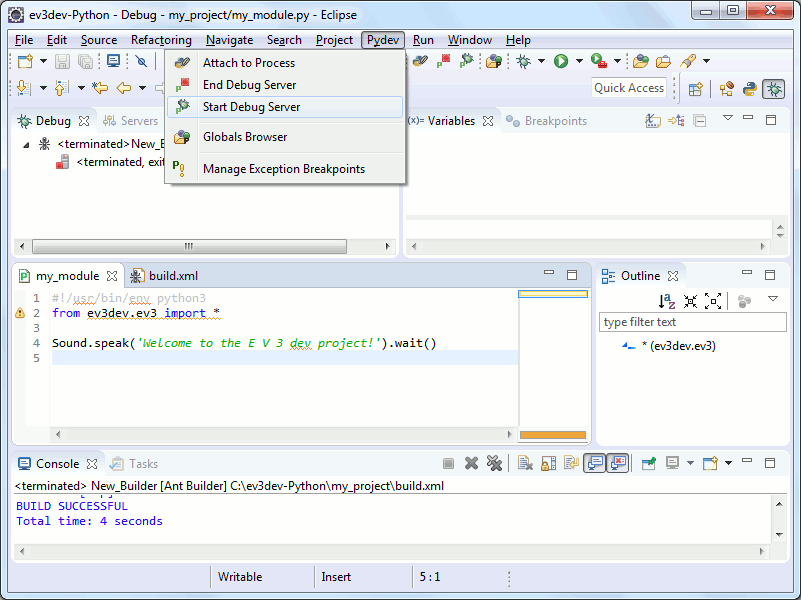
Task: Click the toolbar Start Debug Server icon
Action: [466, 61]
